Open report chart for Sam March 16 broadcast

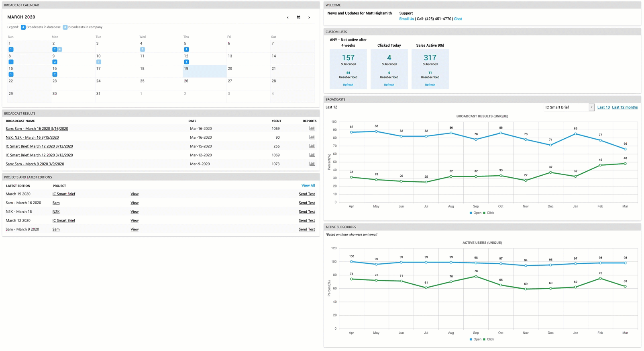(x=312, y=129)
